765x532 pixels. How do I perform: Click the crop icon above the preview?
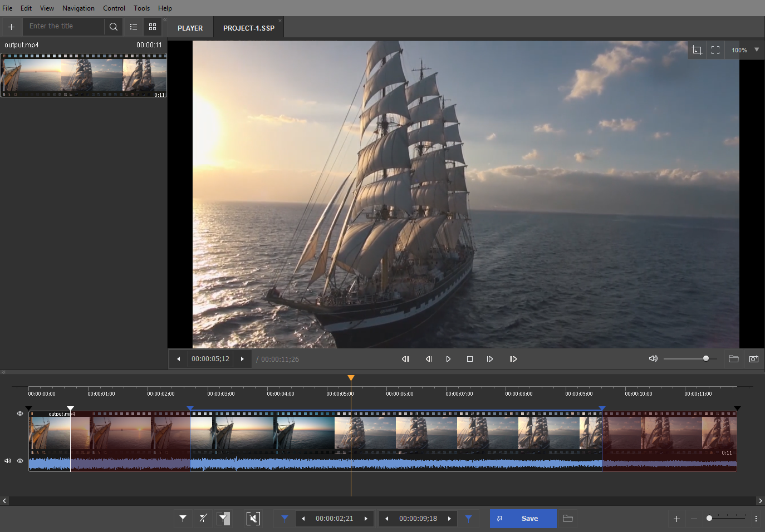pyautogui.click(x=697, y=50)
